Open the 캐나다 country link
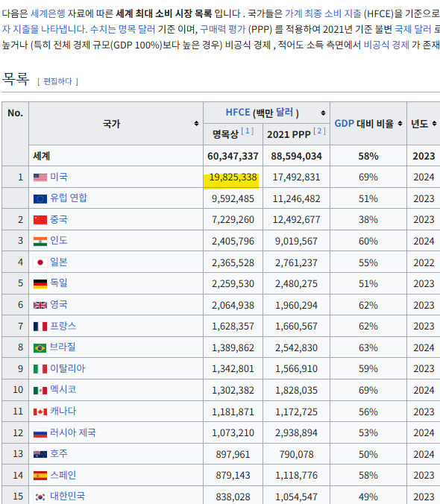 tap(63, 411)
